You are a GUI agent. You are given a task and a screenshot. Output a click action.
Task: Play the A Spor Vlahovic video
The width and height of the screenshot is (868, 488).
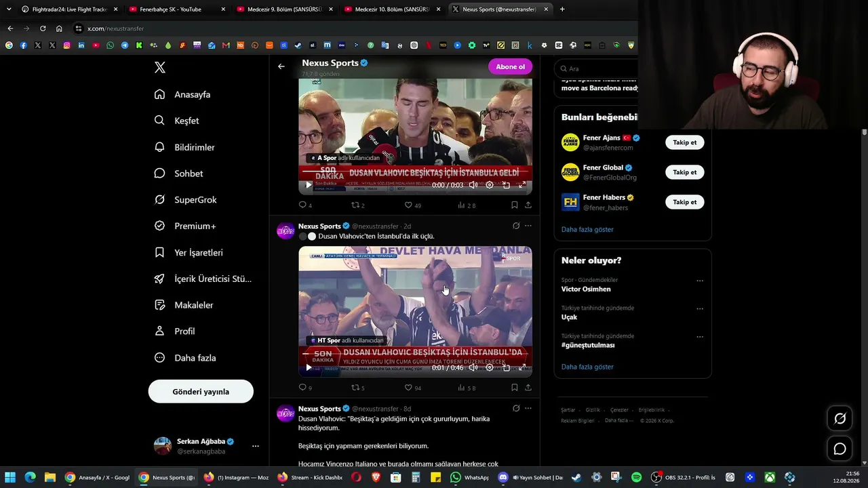309,184
